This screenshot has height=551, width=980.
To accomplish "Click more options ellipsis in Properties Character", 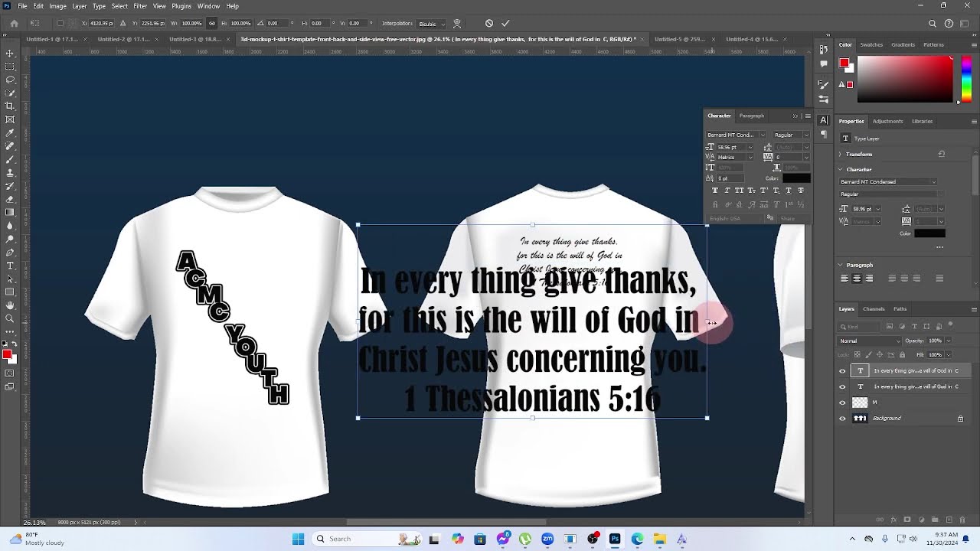I will click(939, 247).
